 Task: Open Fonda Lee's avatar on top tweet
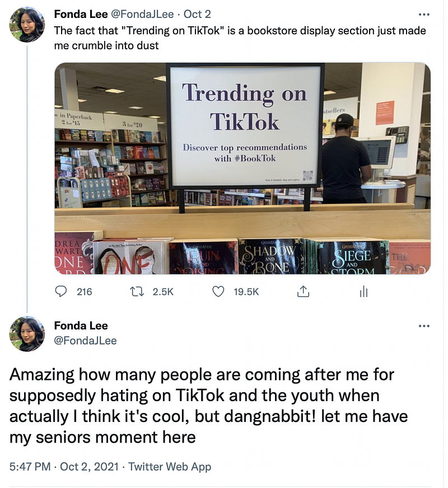tap(27, 24)
